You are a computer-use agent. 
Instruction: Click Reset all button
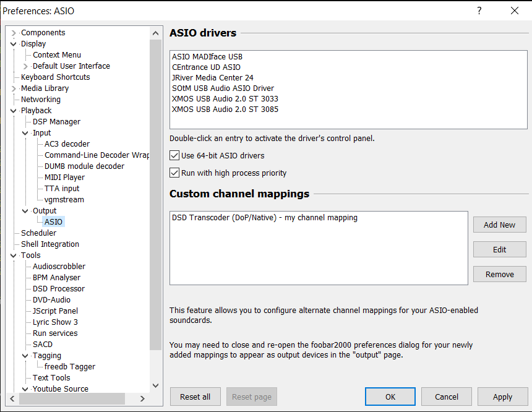click(x=195, y=397)
